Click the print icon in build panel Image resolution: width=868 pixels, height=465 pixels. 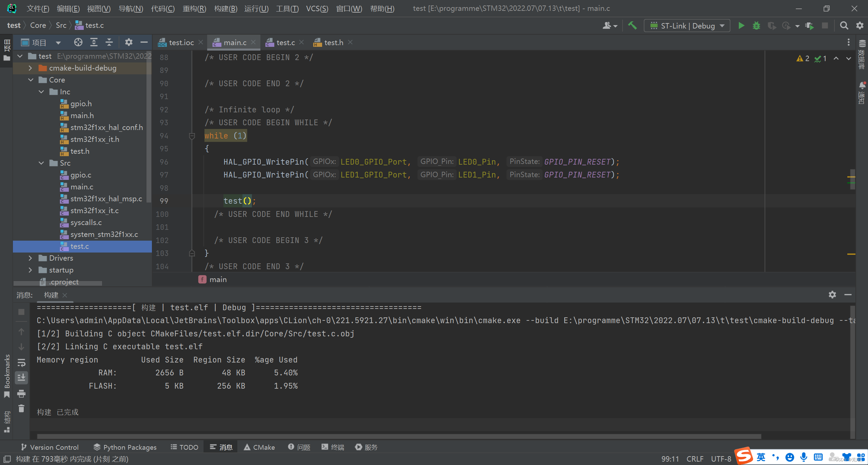(21, 394)
